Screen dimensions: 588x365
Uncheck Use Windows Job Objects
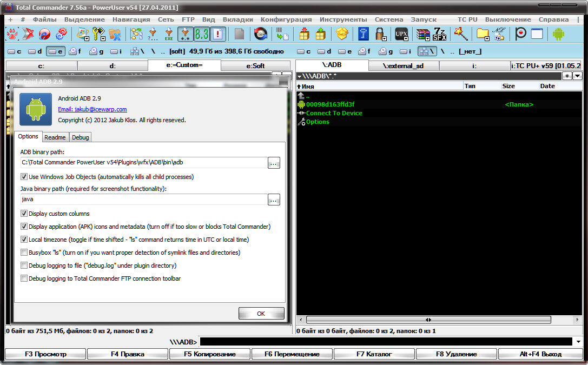pyautogui.click(x=24, y=177)
